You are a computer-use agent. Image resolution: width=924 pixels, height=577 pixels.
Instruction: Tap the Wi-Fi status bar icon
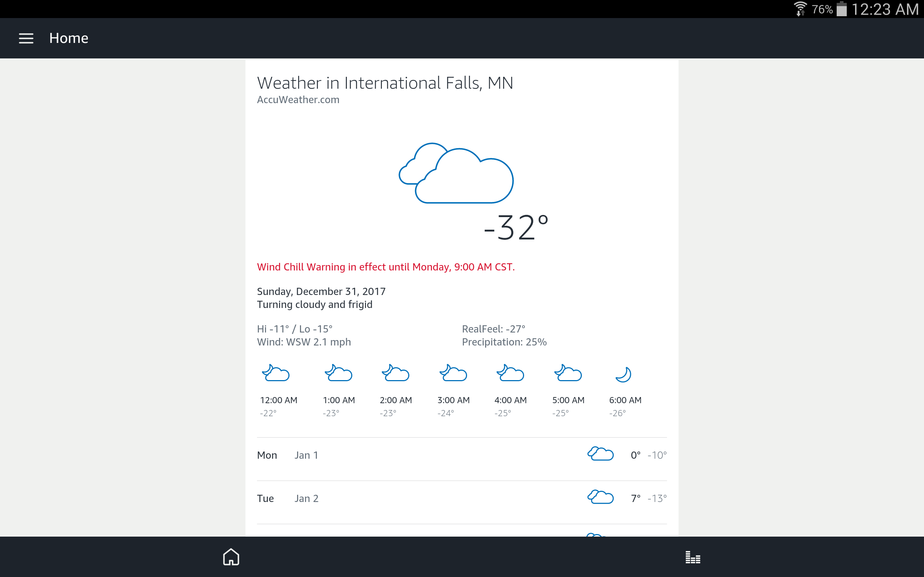pyautogui.click(x=800, y=9)
